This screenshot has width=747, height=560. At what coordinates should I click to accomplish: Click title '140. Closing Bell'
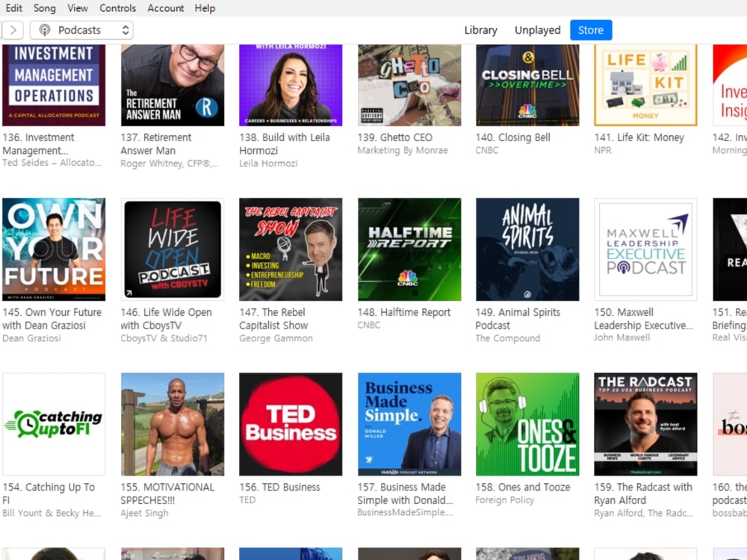click(x=512, y=137)
